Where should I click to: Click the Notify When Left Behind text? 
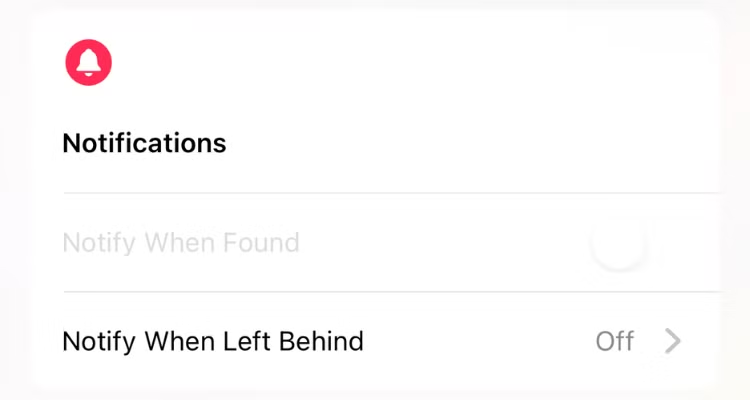[213, 342]
